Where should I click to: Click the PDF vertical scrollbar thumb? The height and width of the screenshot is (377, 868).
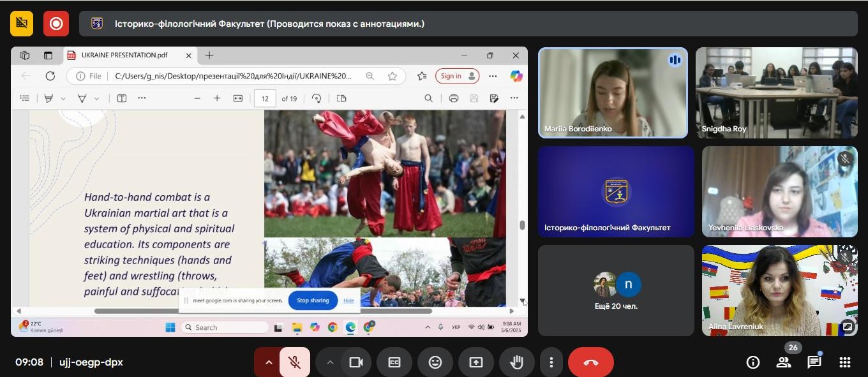click(x=522, y=225)
